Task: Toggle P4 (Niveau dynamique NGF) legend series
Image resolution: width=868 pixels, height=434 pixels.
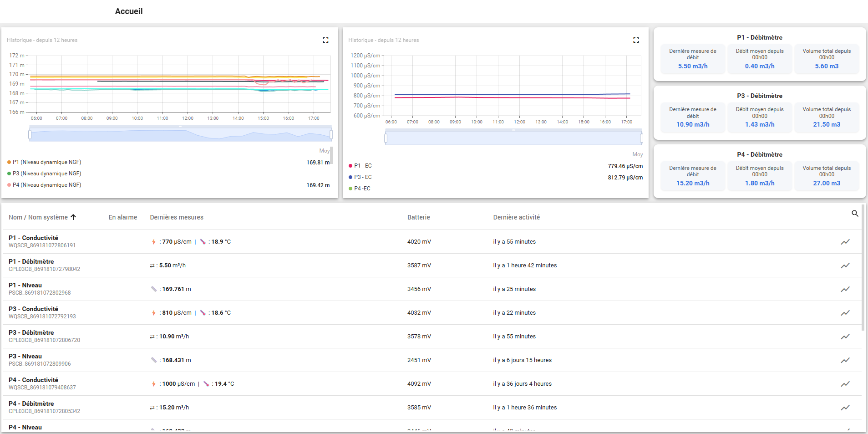Action: [44, 185]
